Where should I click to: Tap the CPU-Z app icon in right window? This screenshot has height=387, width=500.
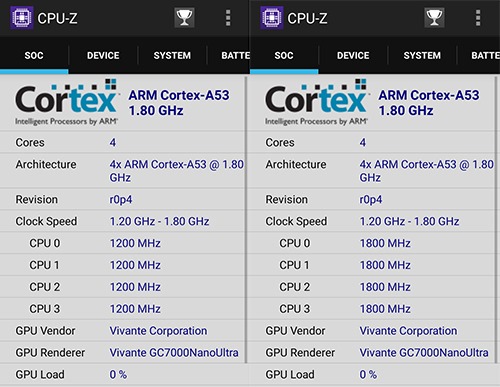coord(272,18)
